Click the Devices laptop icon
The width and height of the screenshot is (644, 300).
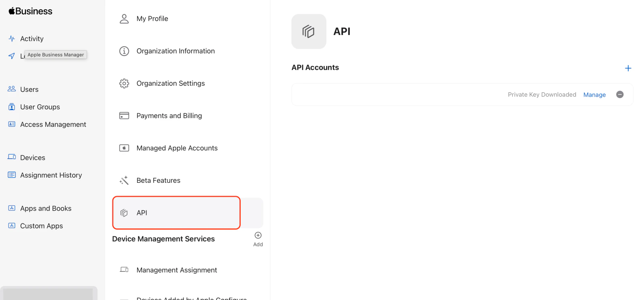pyautogui.click(x=12, y=157)
